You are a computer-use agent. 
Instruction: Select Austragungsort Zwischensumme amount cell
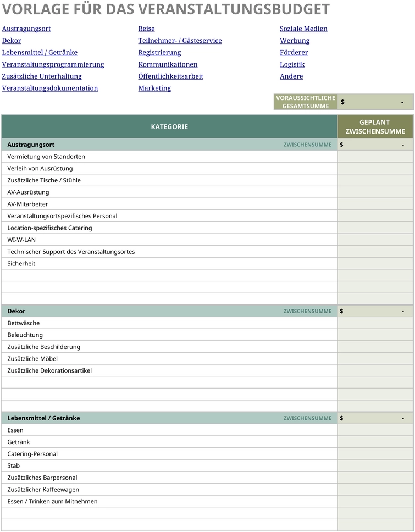click(x=375, y=145)
